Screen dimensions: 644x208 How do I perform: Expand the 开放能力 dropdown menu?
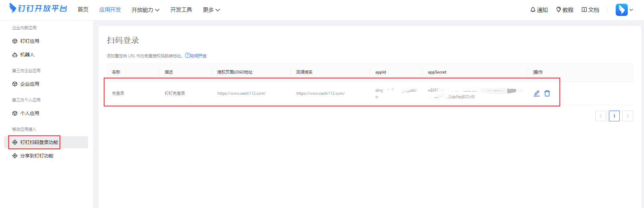click(x=145, y=10)
